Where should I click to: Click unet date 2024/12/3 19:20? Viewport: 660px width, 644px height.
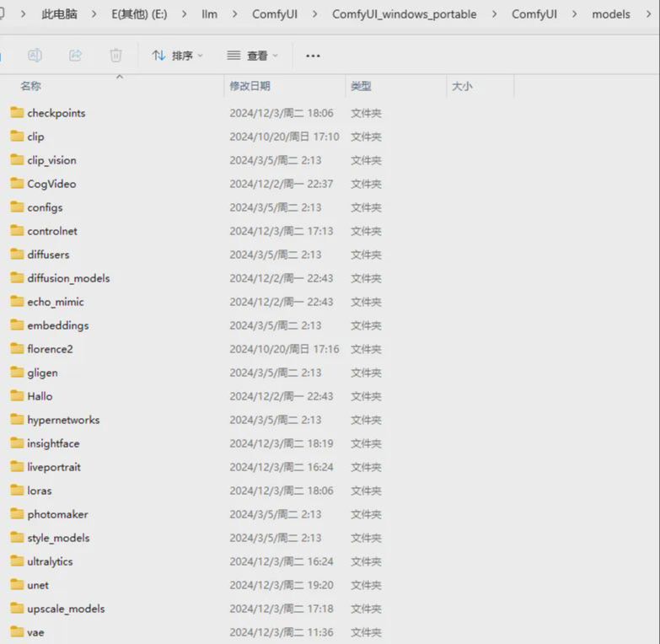click(x=282, y=585)
